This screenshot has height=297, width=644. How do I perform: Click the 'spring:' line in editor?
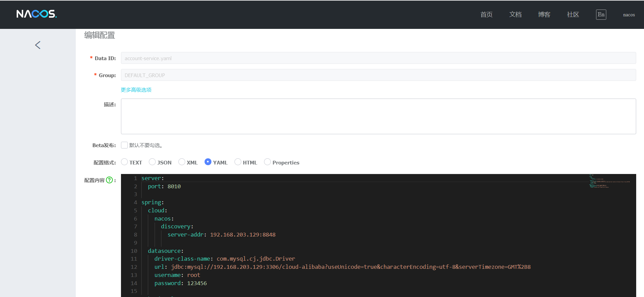click(153, 202)
